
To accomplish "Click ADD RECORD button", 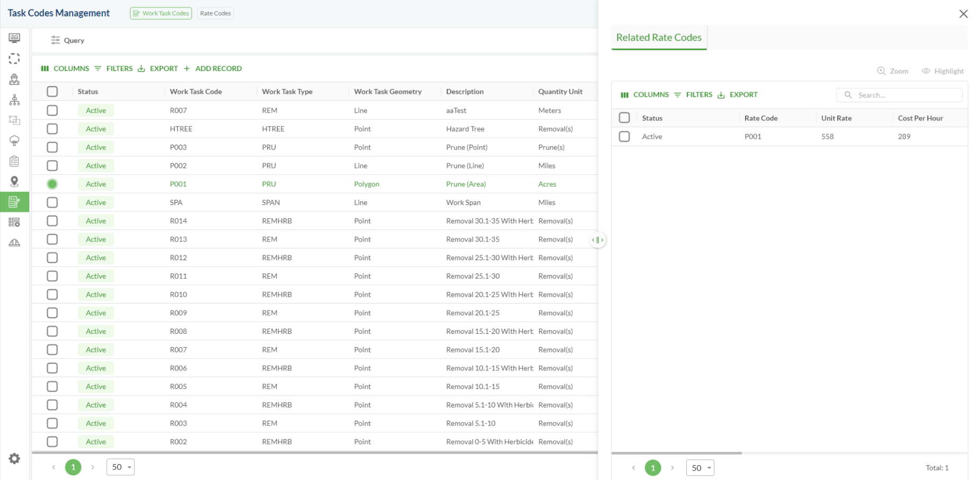I will point(213,68).
